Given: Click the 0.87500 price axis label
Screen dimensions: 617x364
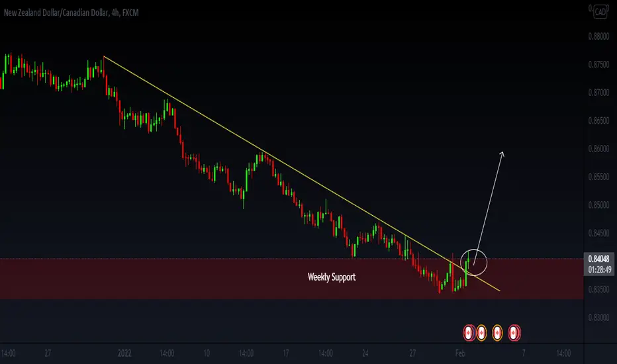Looking at the screenshot, I should pos(598,65).
